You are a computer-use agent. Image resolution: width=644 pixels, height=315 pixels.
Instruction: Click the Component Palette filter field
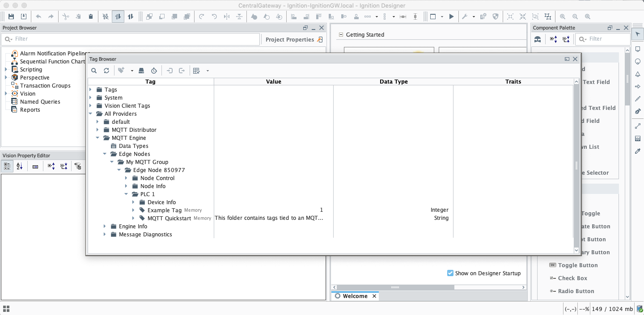click(x=603, y=39)
